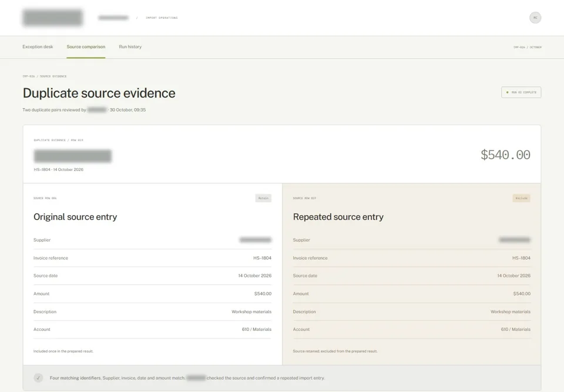Click the $540.00 total in card header
Viewport: 564px width, 392px height.
point(505,155)
